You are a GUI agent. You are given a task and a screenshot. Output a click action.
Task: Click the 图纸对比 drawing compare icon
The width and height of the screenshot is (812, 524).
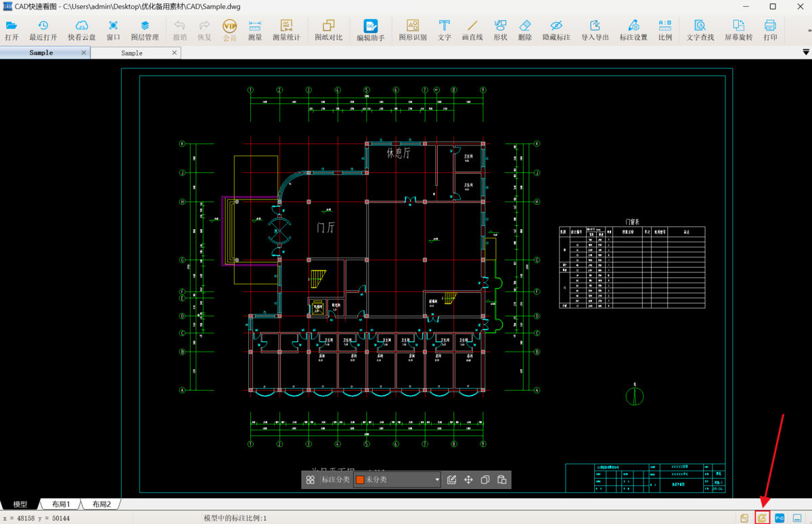click(x=329, y=30)
